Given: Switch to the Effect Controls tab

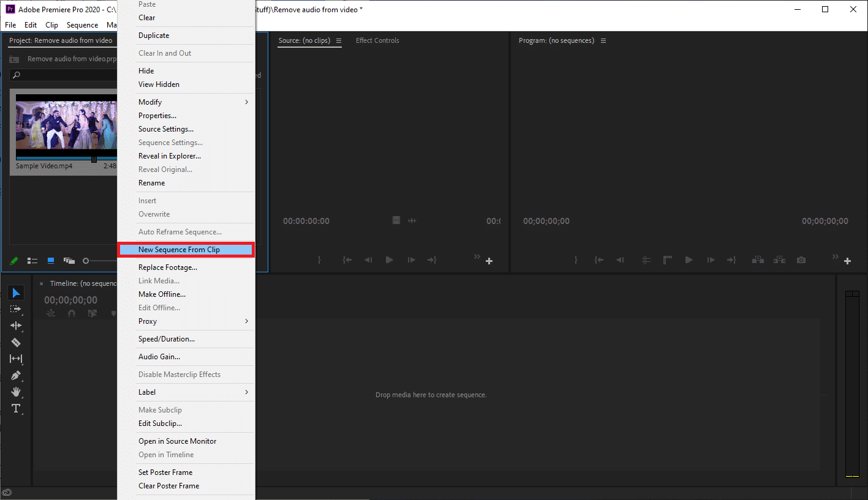Looking at the screenshot, I should 377,40.
